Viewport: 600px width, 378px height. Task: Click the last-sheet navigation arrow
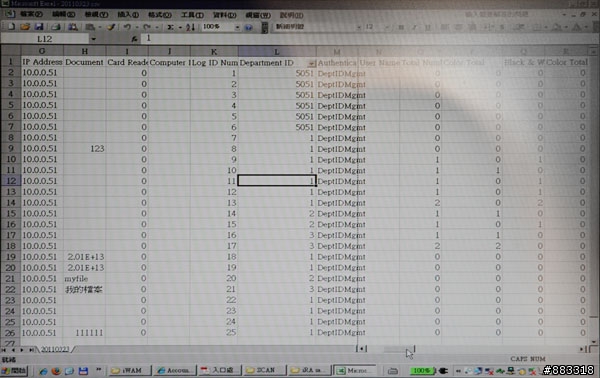point(31,349)
